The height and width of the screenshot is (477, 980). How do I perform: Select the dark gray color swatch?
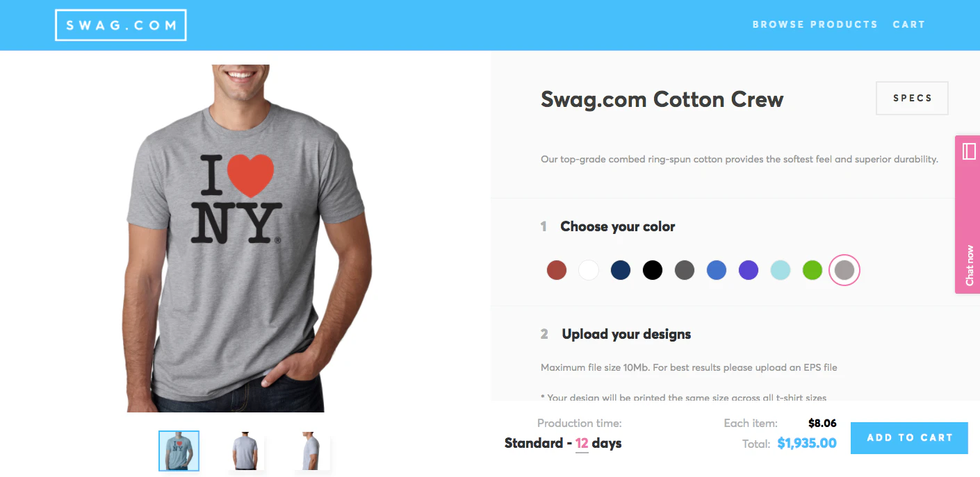point(685,270)
